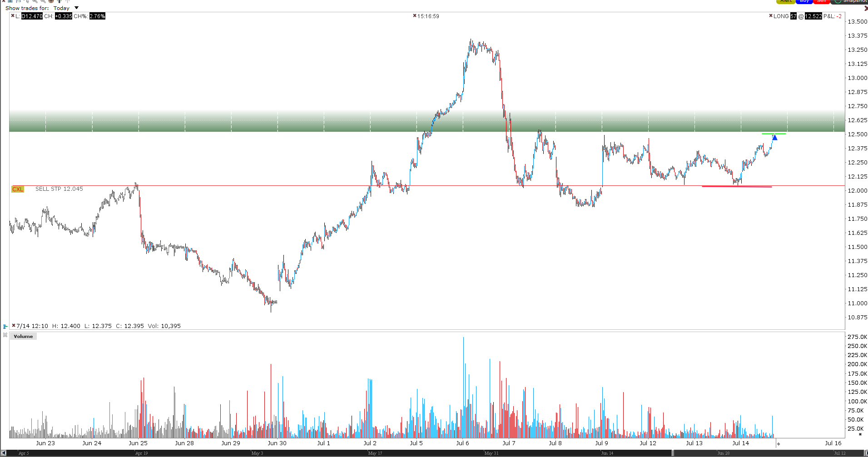Click Apr 19 on the timeline scrollbar

click(141, 453)
